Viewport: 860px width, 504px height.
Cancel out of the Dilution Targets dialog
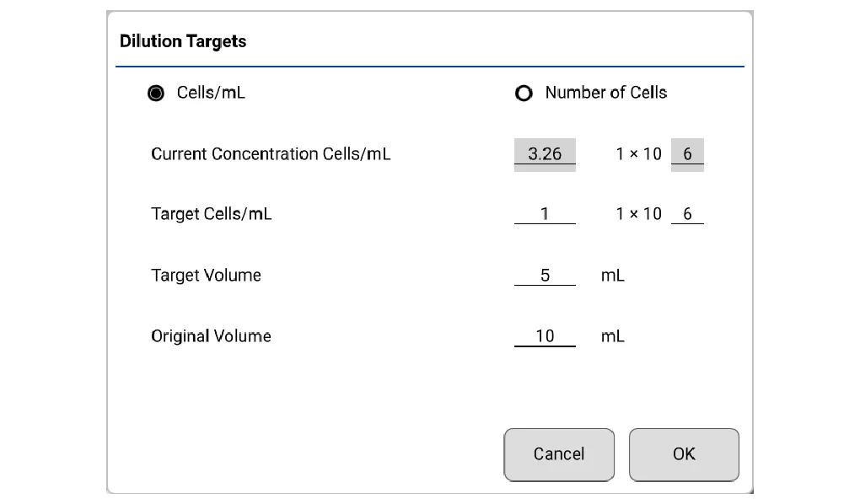coord(558,454)
